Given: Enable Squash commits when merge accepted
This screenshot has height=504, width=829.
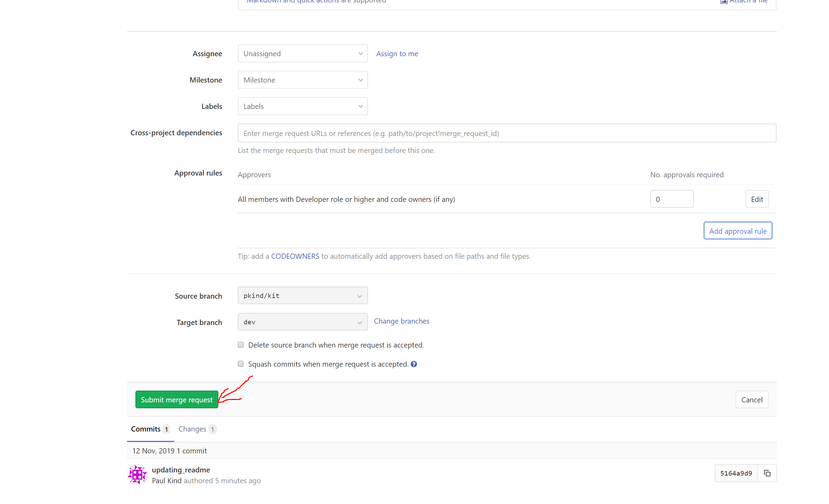Looking at the screenshot, I should [x=241, y=364].
